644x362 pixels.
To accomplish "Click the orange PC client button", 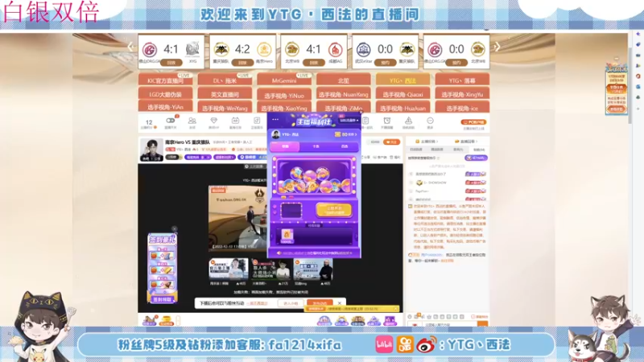I will (473, 122).
